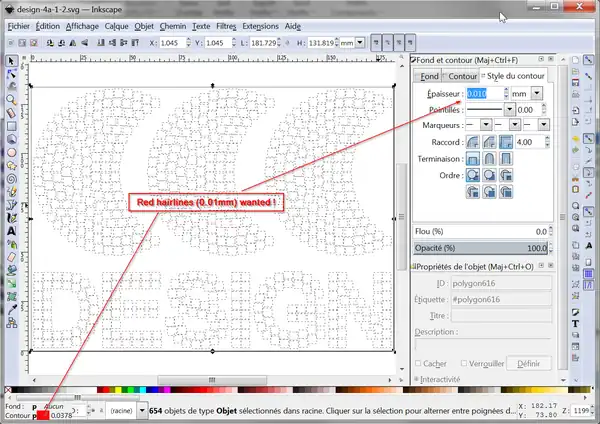The width and height of the screenshot is (600, 424).
Task: Choose the first Terminaison cap icon
Action: 473,159
